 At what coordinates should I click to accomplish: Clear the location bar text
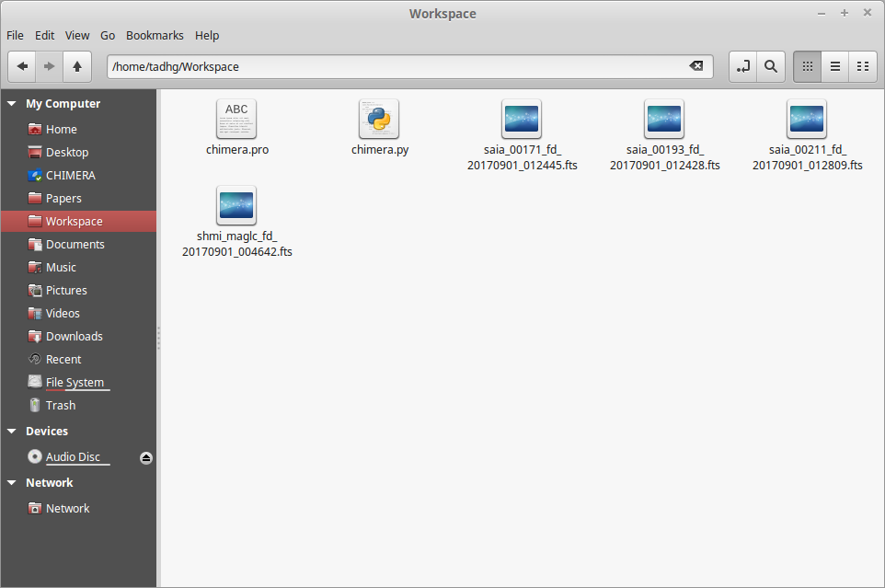pyautogui.click(x=696, y=66)
